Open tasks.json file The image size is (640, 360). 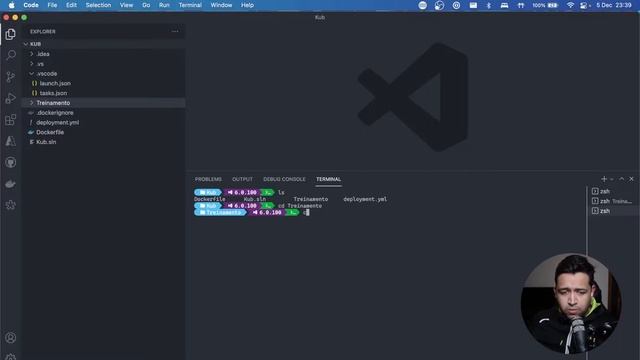tap(104, 93)
